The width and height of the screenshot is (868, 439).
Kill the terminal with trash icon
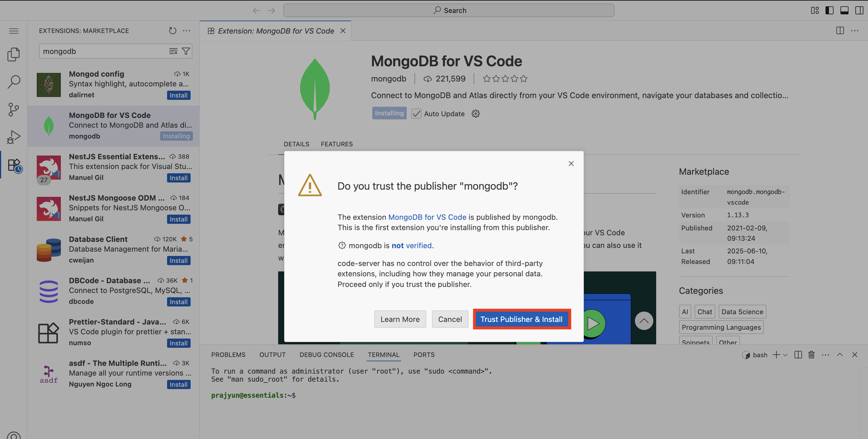(x=811, y=354)
